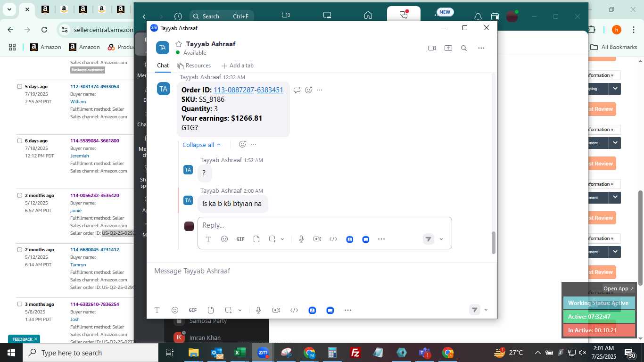Click the Reply text field

[324, 225]
